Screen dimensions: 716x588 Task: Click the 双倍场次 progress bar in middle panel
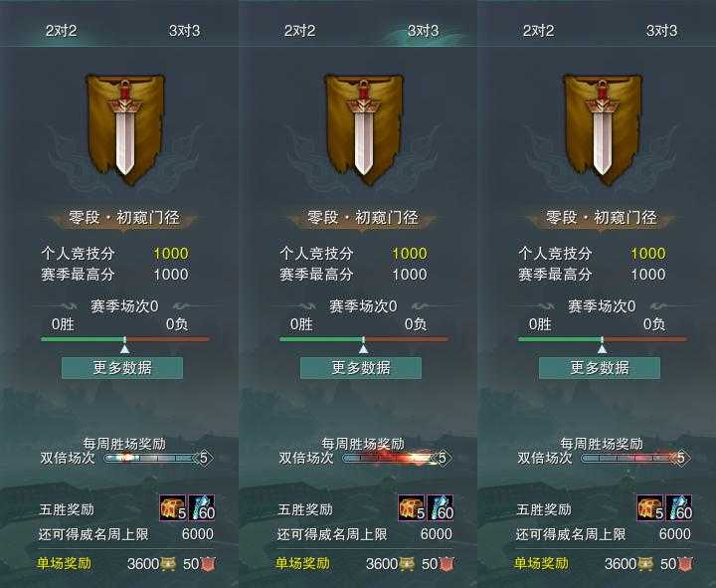click(x=397, y=458)
